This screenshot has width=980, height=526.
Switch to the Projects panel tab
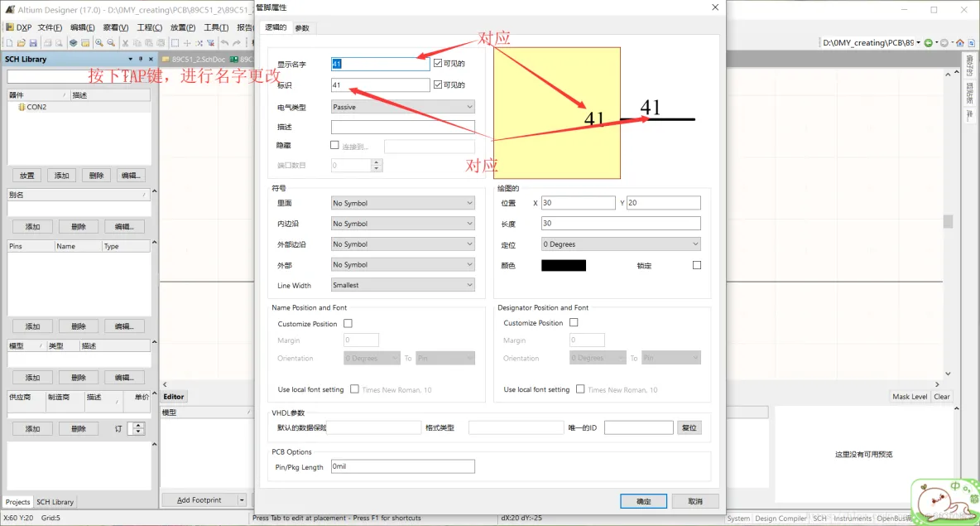pos(17,502)
